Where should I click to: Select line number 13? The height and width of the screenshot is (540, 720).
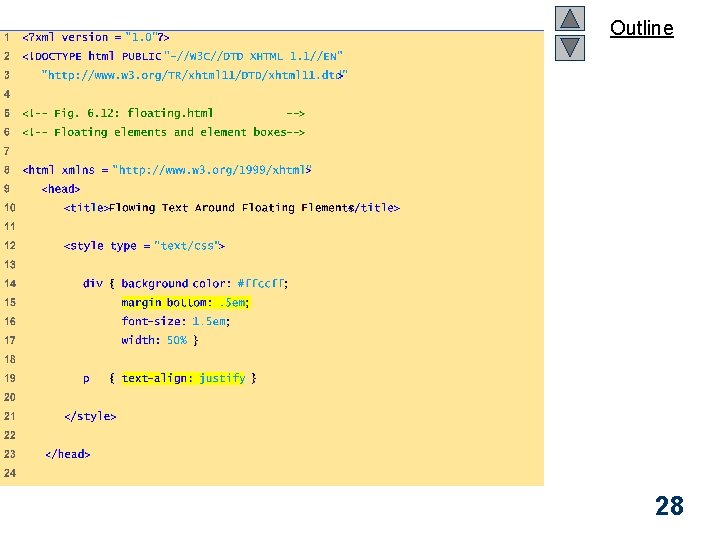coord(10,264)
